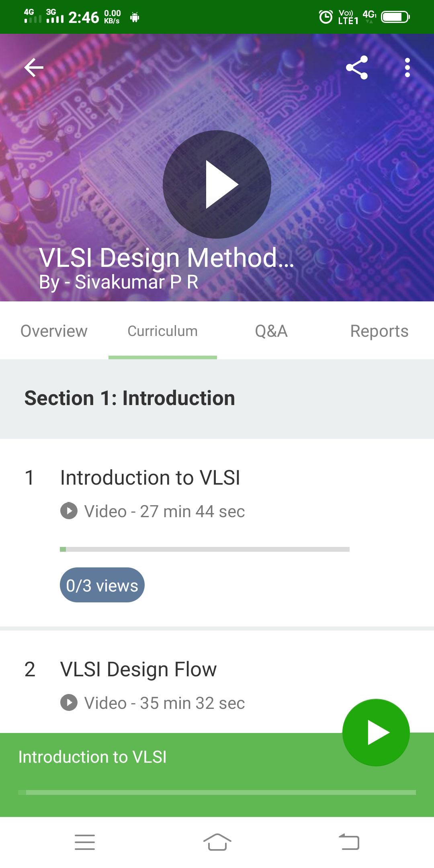
Task: Switch to the Overview tab
Action: click(54, 331)
